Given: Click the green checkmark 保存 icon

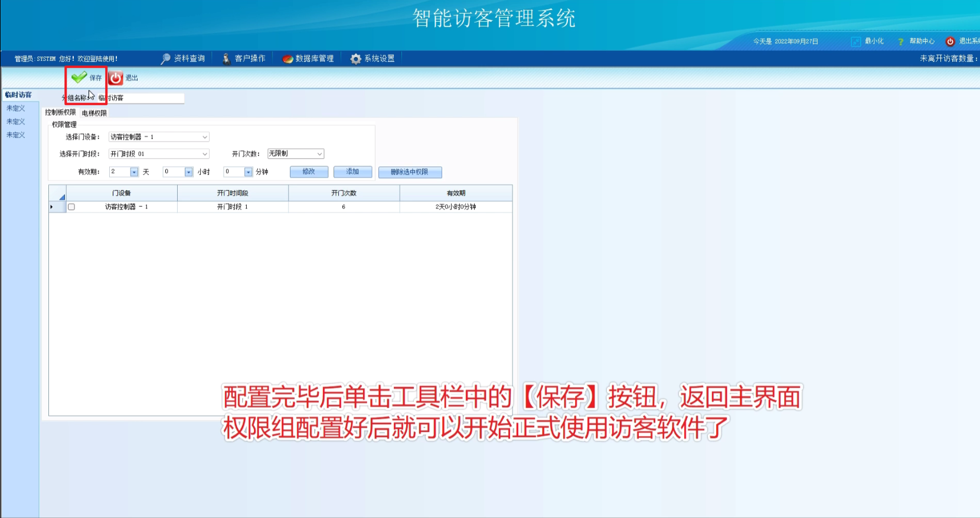Looking at the screenshot, I should 79,77.
